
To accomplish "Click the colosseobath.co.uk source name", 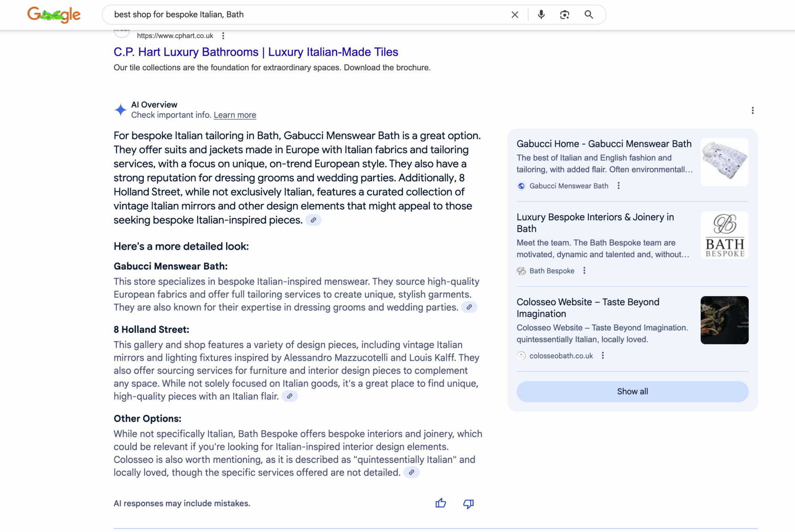I will pos(561,356).
